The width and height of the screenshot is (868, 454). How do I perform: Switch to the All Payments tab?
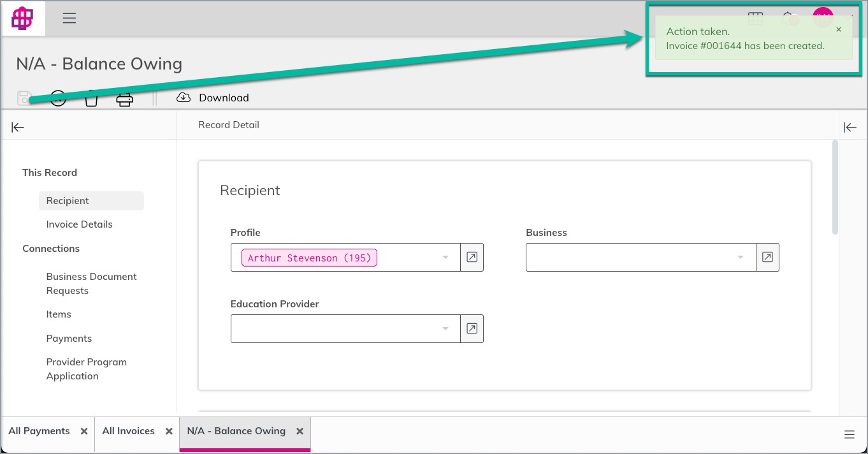[x=39, y=431]
